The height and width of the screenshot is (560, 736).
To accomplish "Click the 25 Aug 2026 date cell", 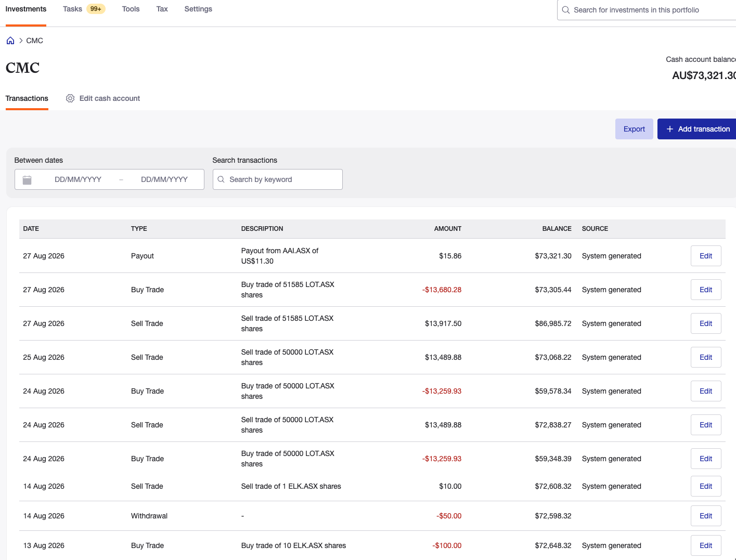I will pyautogui.click(x=44, y=357).
